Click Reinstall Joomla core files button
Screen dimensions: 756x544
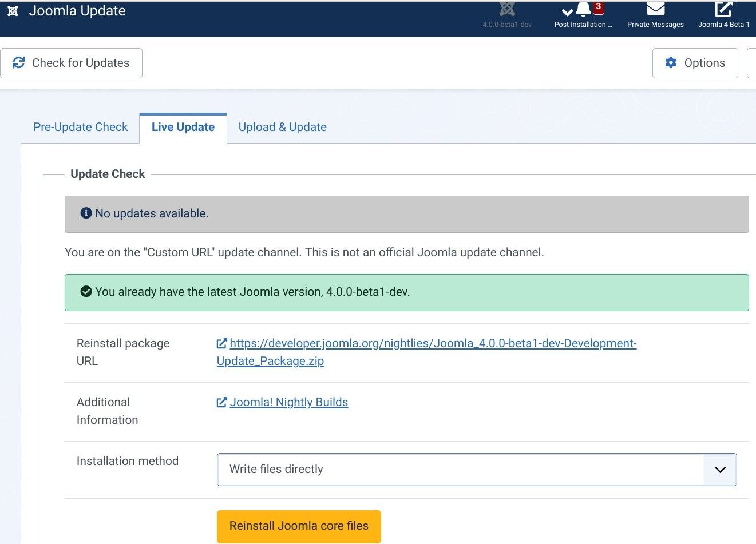point(299,526)
